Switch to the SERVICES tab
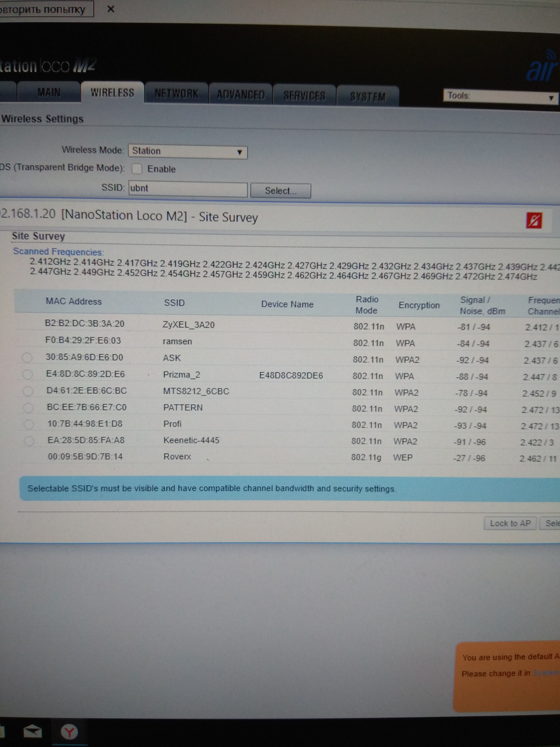Viewport: 560px width, 747px height. (304, 96)
